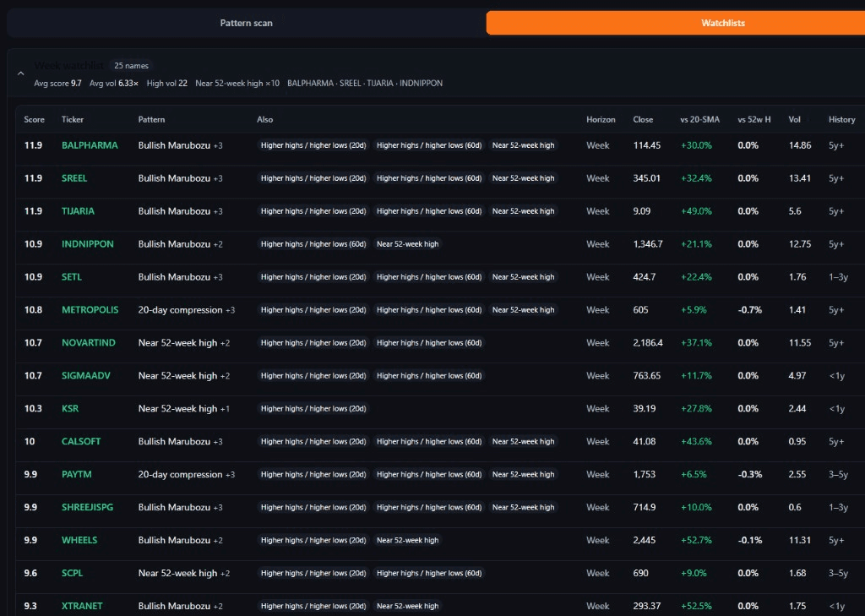This screenshot has height=616, width=865.
Task: Click WHEELS's Near 52-week high tag
Action: tap(407, 540)
